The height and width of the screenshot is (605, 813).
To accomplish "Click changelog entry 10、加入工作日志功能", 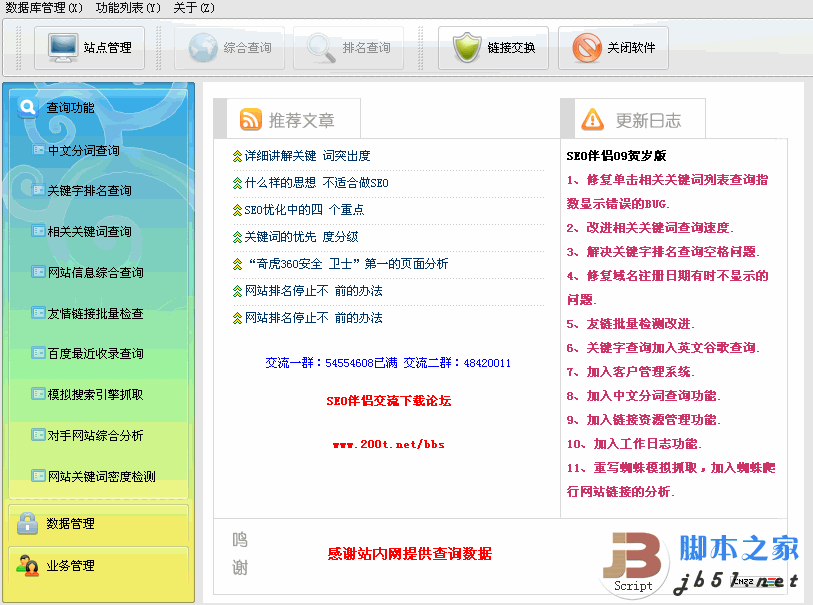I will tap(634, 444).
